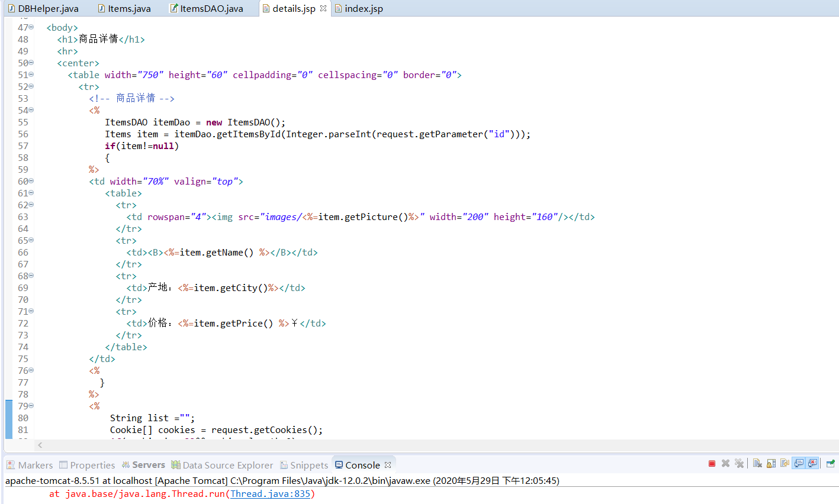The width and height of the screenshot is (839, 504).
Task: Click "getItemsById" call on line 56
Action: pyautogui.click(x=249, y=134)
